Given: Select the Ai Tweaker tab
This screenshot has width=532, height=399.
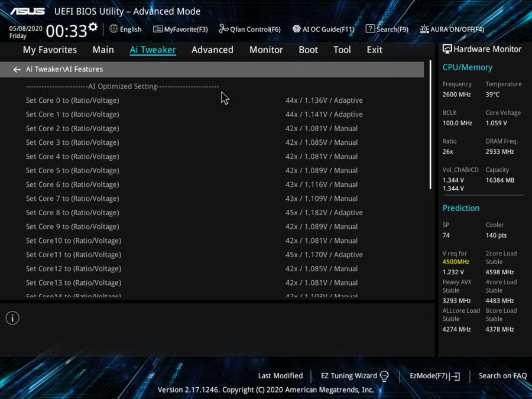Looking at the screenshot, I should pyautogui.click(x=153, y=50).
